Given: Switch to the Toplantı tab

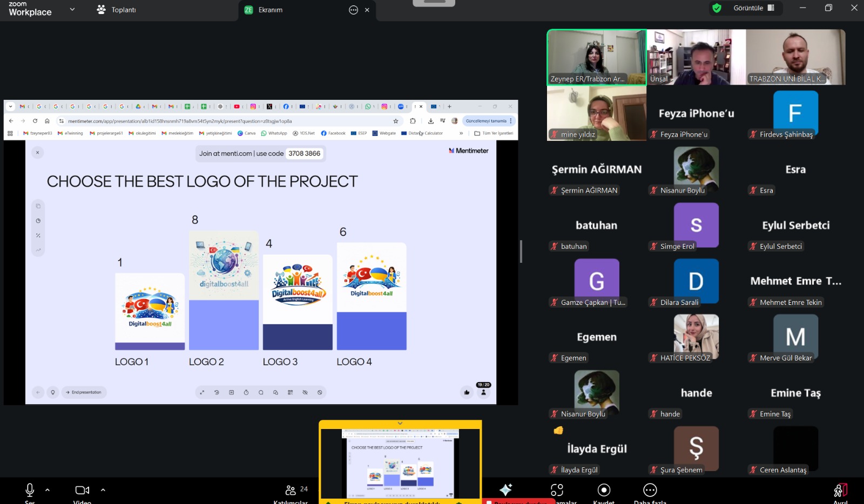Looking at the screenshot, I should coord(117,10).
